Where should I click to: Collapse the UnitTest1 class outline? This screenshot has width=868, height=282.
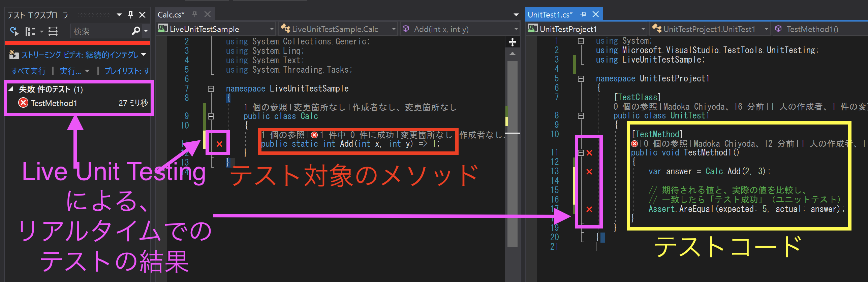(581, 116)
